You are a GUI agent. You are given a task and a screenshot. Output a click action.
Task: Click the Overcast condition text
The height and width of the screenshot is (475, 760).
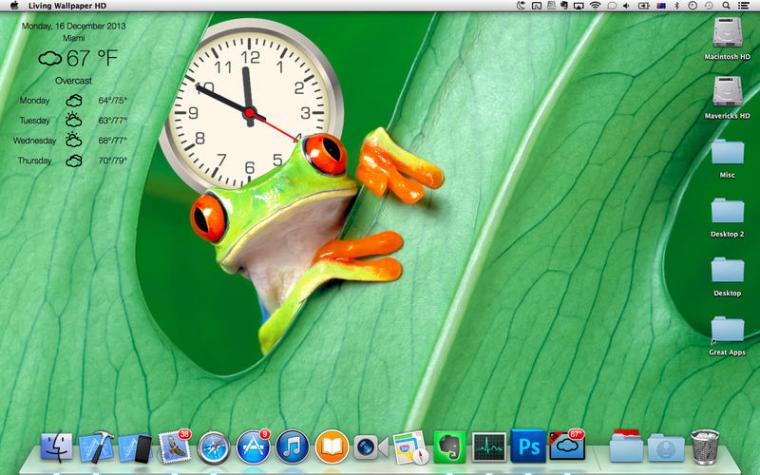tap(73, 80)
